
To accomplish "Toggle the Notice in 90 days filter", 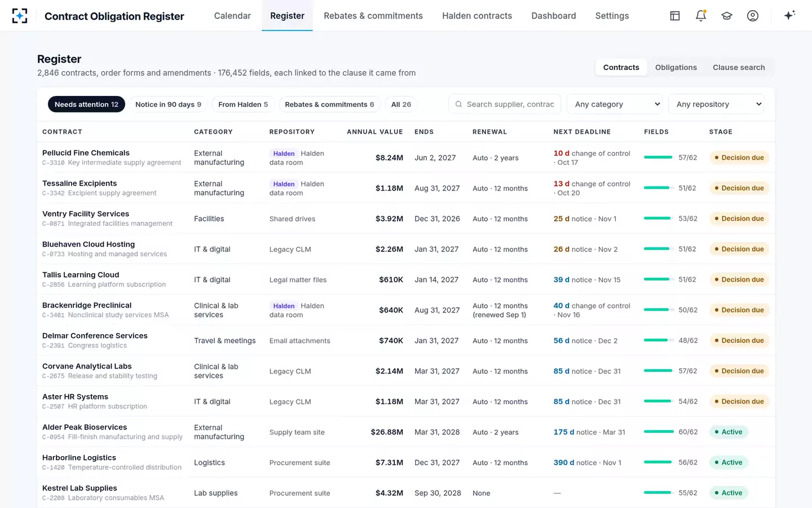I will coord(168,104).
